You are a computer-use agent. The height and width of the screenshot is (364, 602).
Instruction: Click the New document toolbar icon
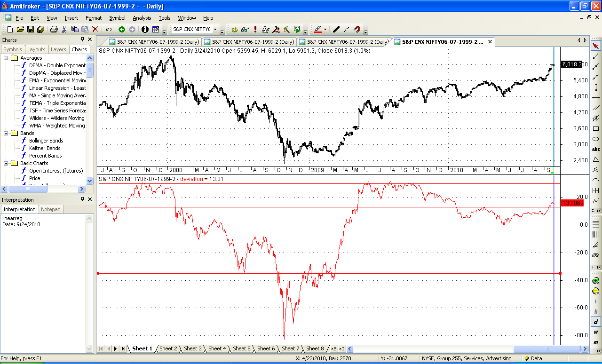[10, 29]
